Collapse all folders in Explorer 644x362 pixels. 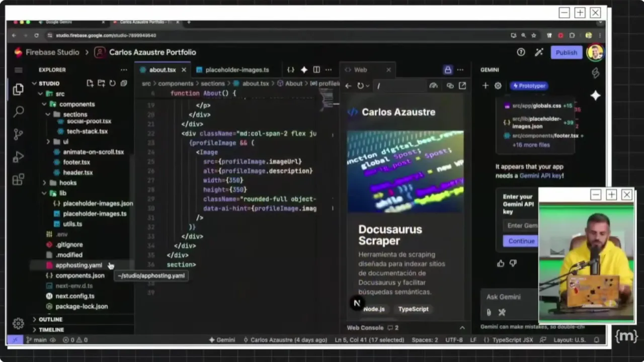point(123,83)
